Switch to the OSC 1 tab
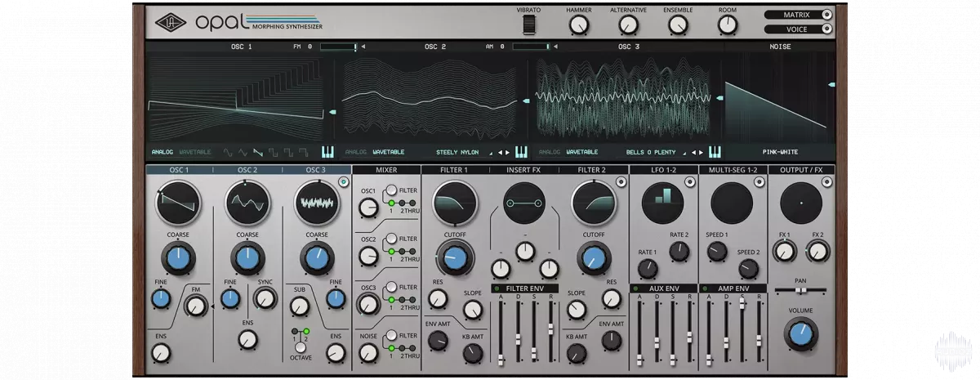The image size is (980, 380). click(x=179, y=170)
